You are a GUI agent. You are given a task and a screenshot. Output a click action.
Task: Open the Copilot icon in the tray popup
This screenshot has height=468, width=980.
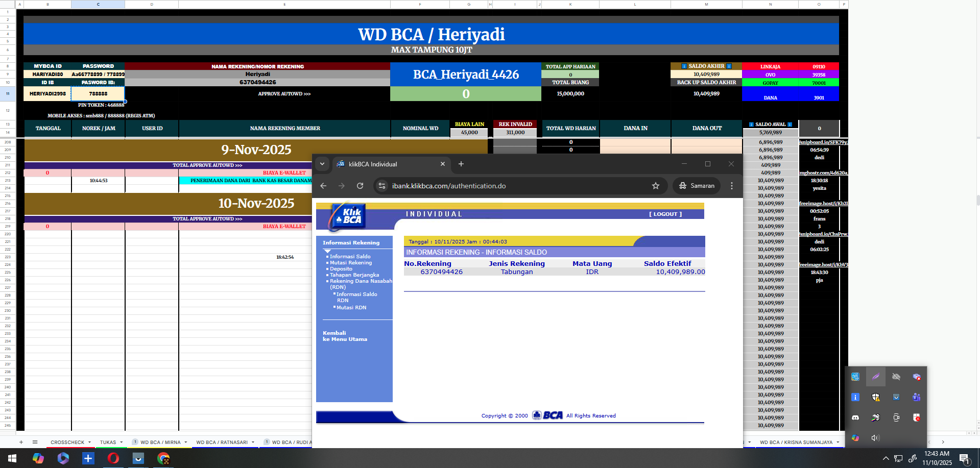pos(855,438)
